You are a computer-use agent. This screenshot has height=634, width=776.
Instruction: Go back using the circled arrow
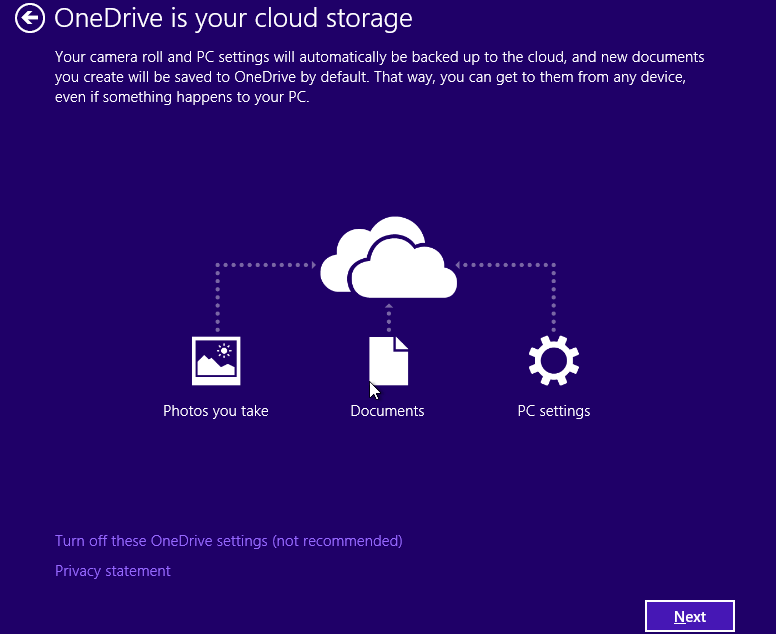point(30,18)
